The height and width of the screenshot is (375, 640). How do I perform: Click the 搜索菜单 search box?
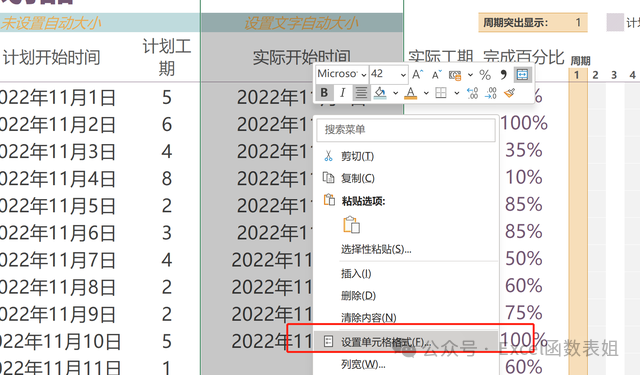coord(406,130)
